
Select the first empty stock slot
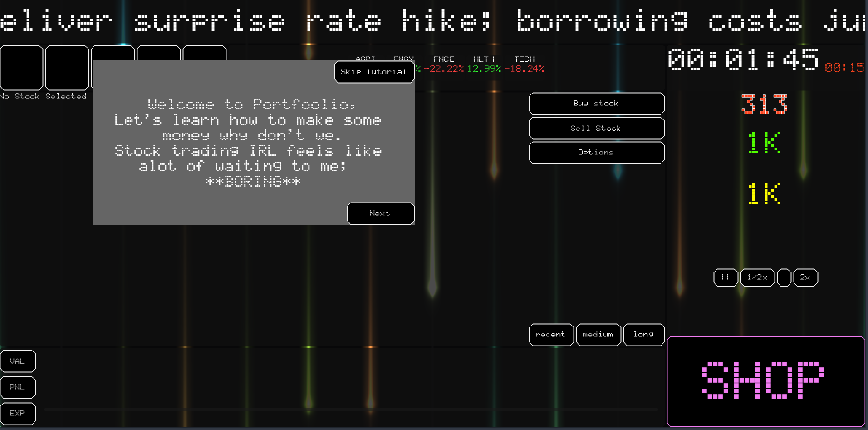point(22,68)
